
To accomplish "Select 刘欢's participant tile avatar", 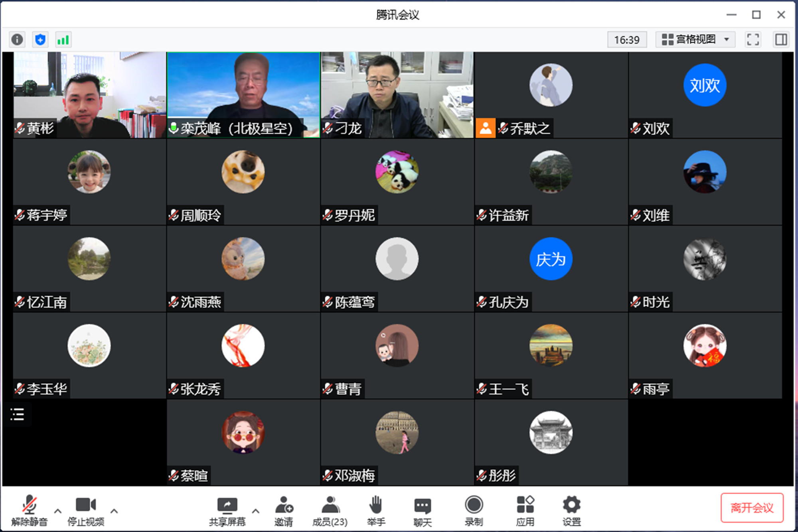I will [705, 85].
